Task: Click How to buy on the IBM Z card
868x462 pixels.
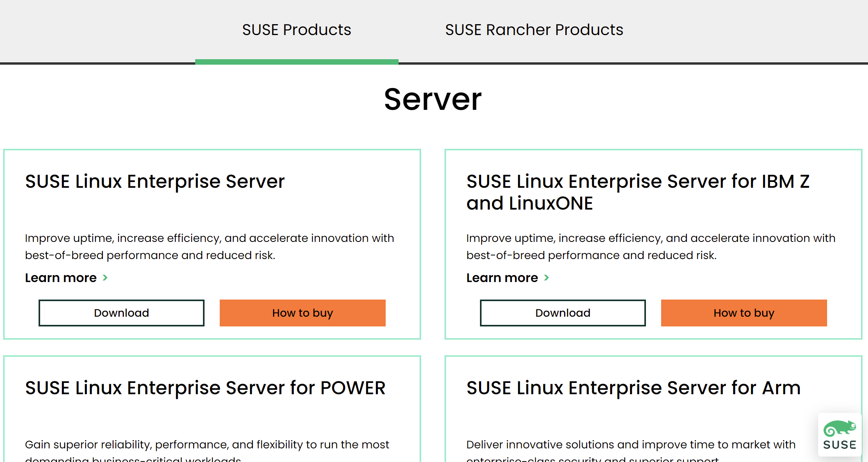Action: (743, 313)
